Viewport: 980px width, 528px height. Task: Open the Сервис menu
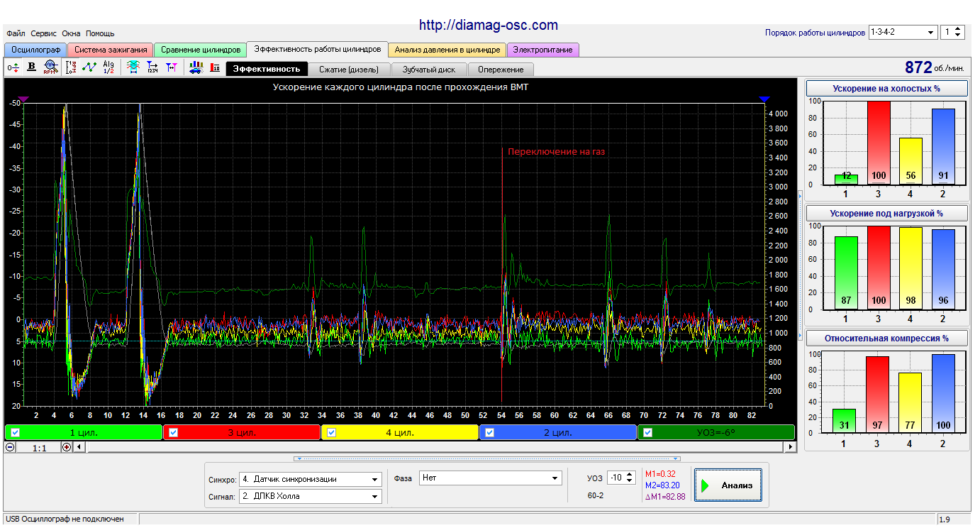point(43,33)
